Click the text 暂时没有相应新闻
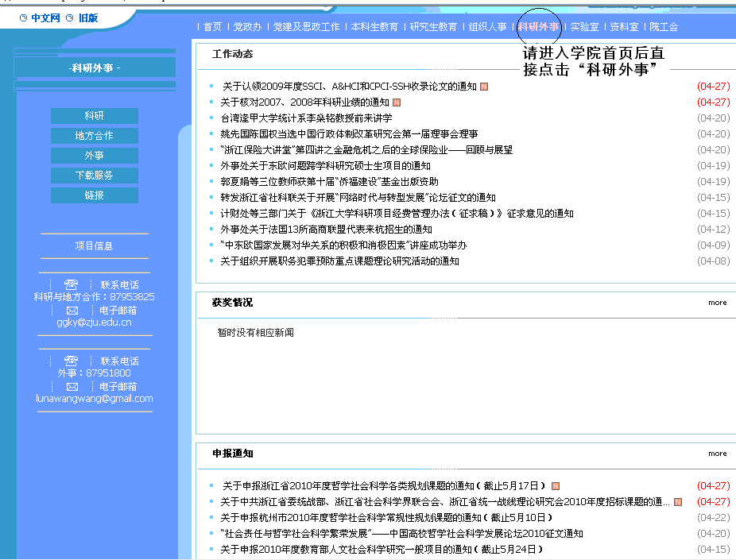Image resolution: width=736 pixels, height=560 pixels. pyautogui.click(x=256, y=333)
